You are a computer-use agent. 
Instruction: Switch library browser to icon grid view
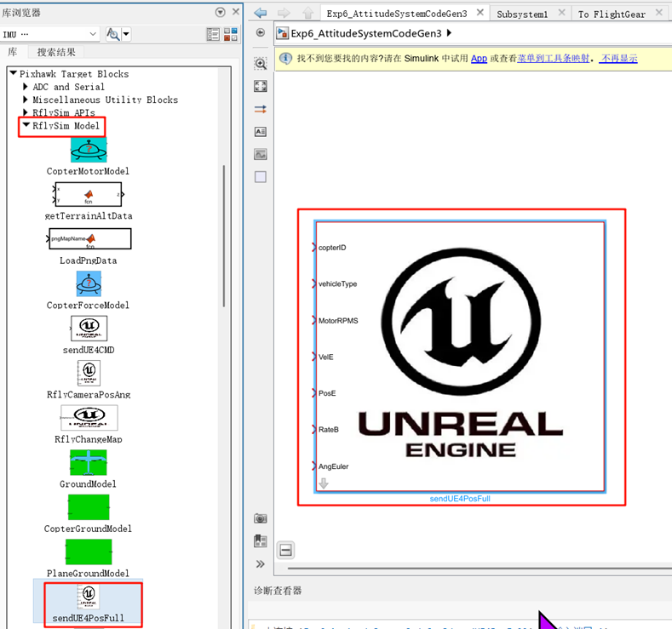(230, 34)
